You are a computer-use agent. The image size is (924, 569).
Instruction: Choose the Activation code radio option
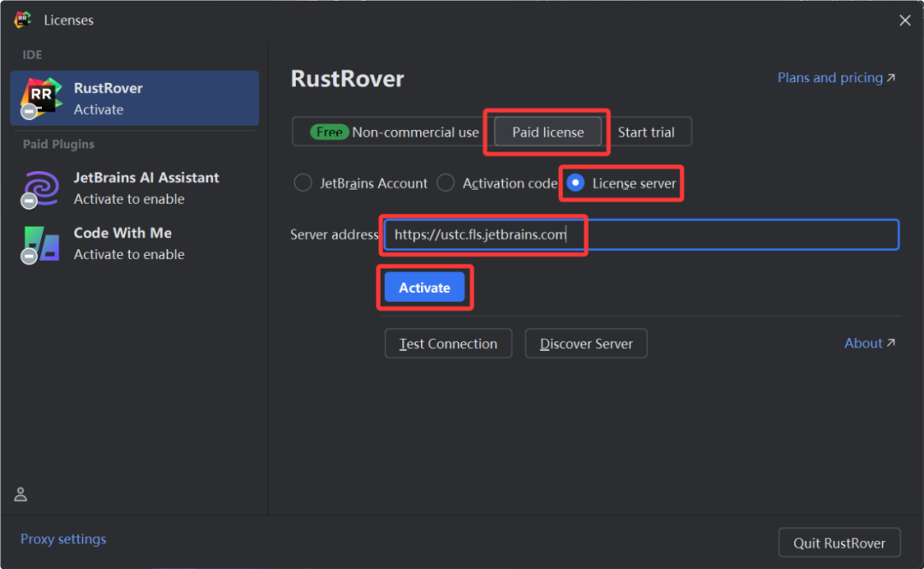[x=497, y=183]
